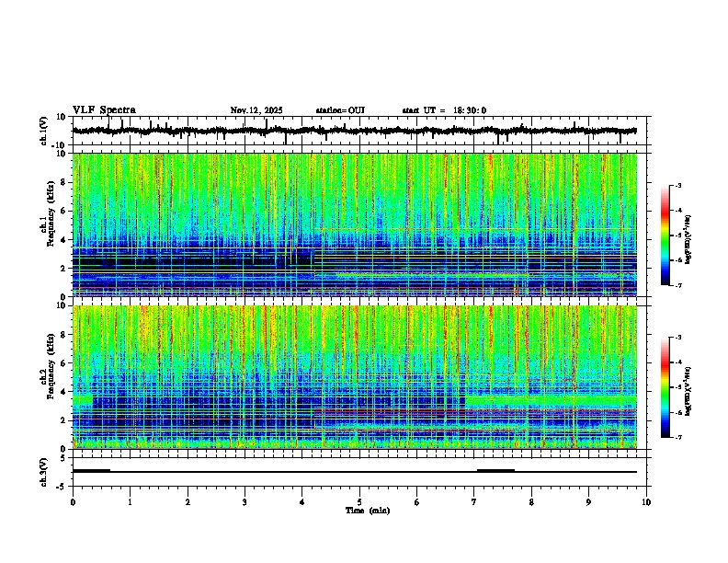The width and height of the screenshot is (728, 563).
Task: Click the "Time (min)" x-axis label
Action: click(x=368, y=511)
